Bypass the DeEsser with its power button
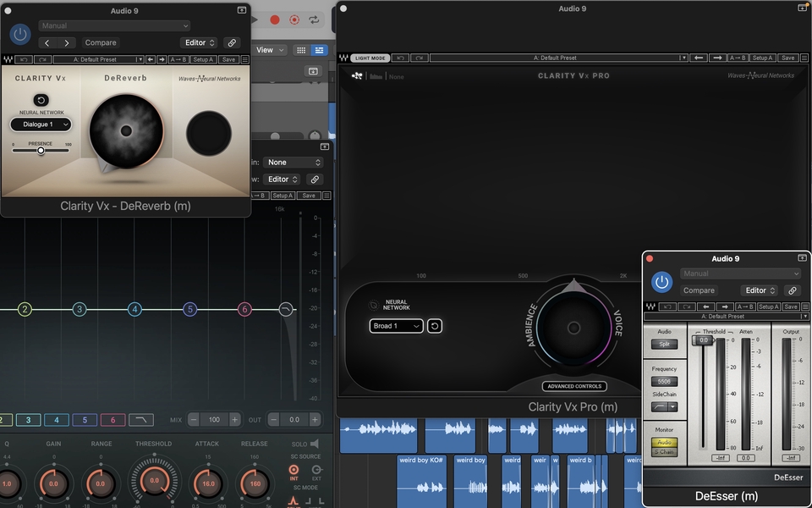The height and width of the screenshot is (508, 812). point(661,282)
